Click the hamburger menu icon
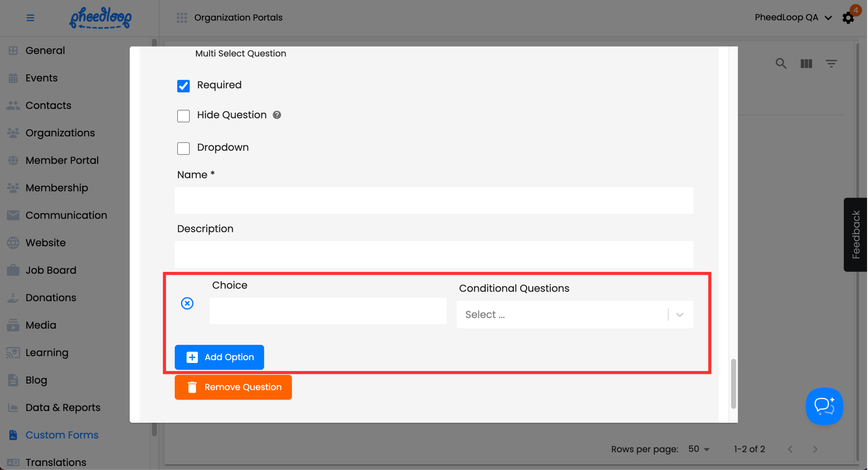This screenshot has height=470, width=868. click(30, 18)
